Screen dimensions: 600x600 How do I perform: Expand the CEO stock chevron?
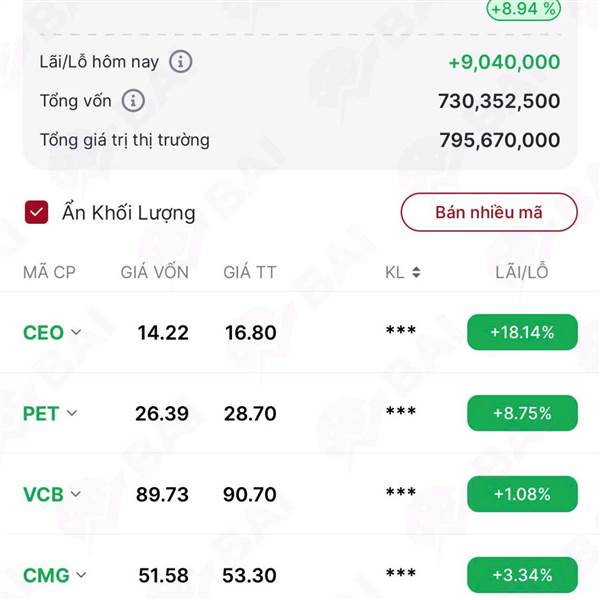[x=76, y=332]
